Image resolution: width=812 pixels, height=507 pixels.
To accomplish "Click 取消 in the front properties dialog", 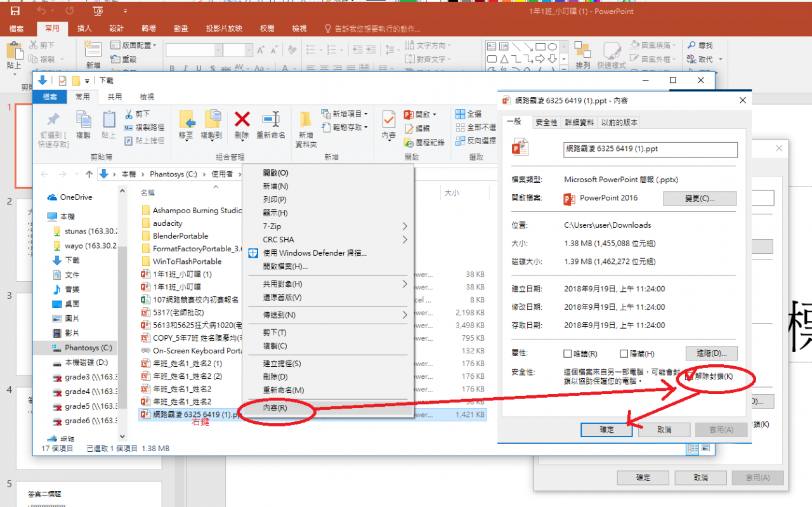I will (664, 430).
